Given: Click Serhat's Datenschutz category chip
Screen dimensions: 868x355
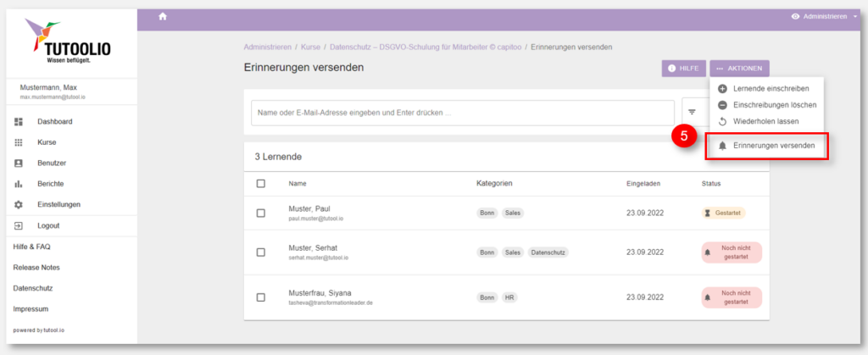Looking at the screenshot, I should (548, 252).
